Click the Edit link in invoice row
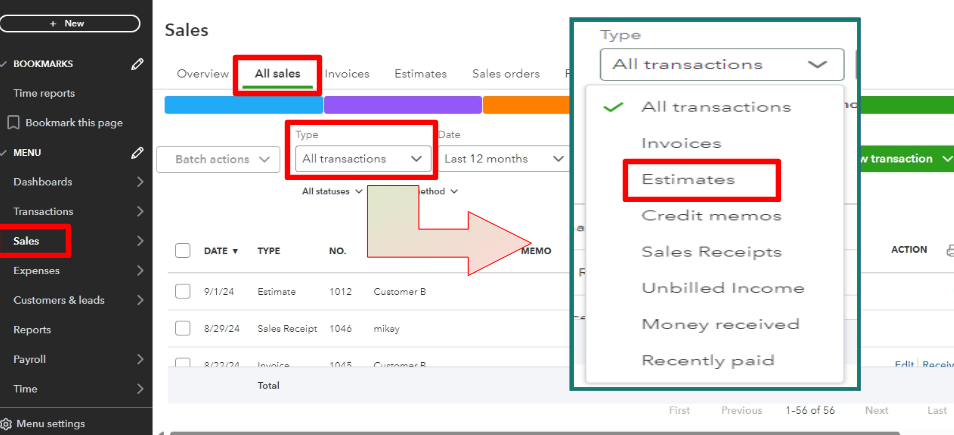 click(x=904, y=364)
